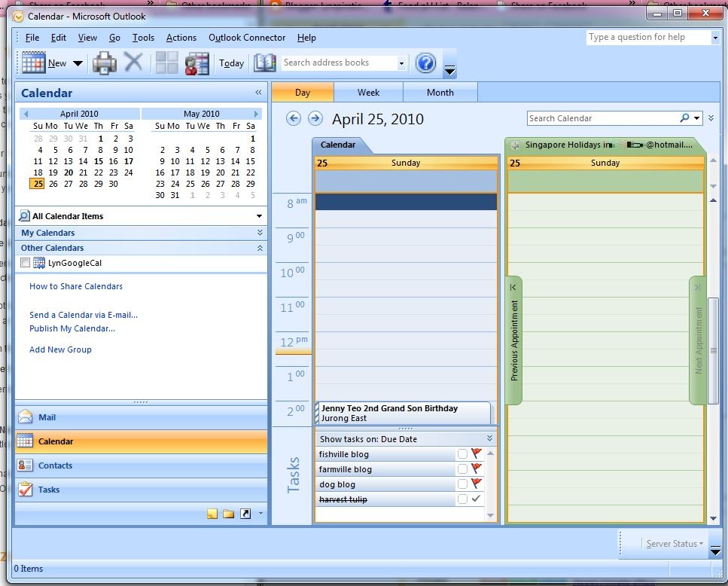Open the View menu
This screenshot has height=586, width=728.
click(x=87, y=38)
